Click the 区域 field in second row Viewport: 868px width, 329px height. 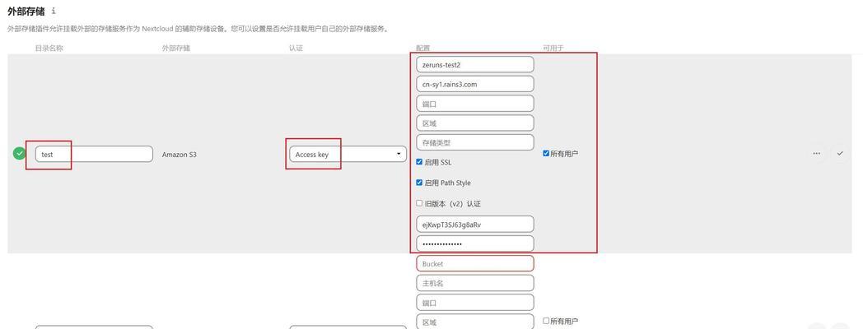(x=475, y=322)
